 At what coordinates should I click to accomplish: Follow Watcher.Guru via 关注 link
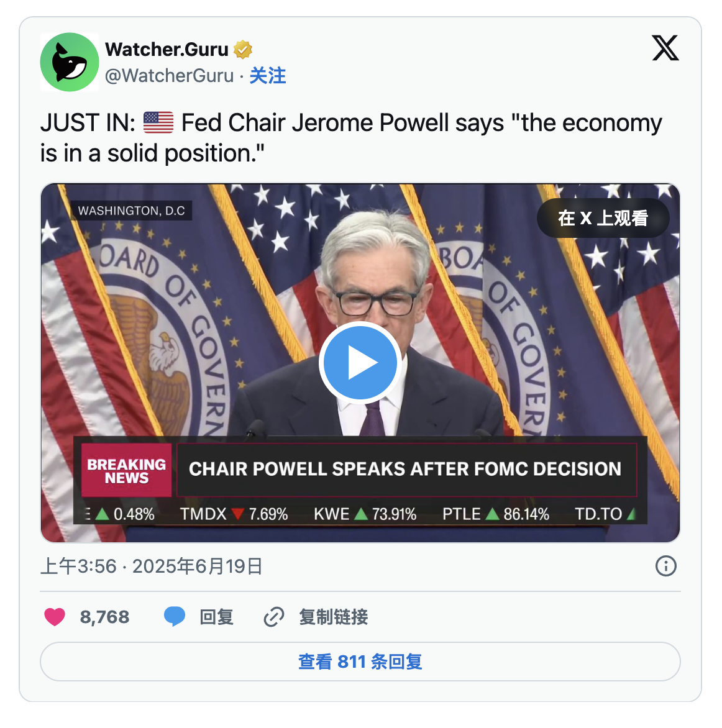(267, 76)
